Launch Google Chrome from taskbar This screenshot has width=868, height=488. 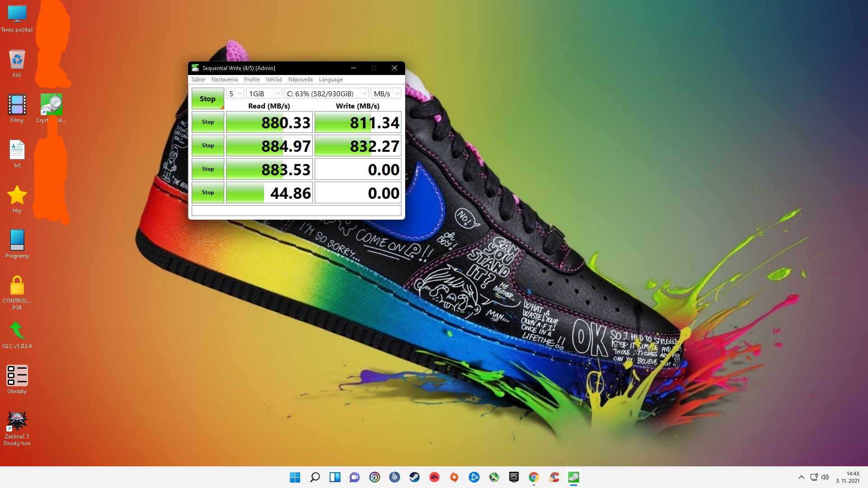[533, 477]
